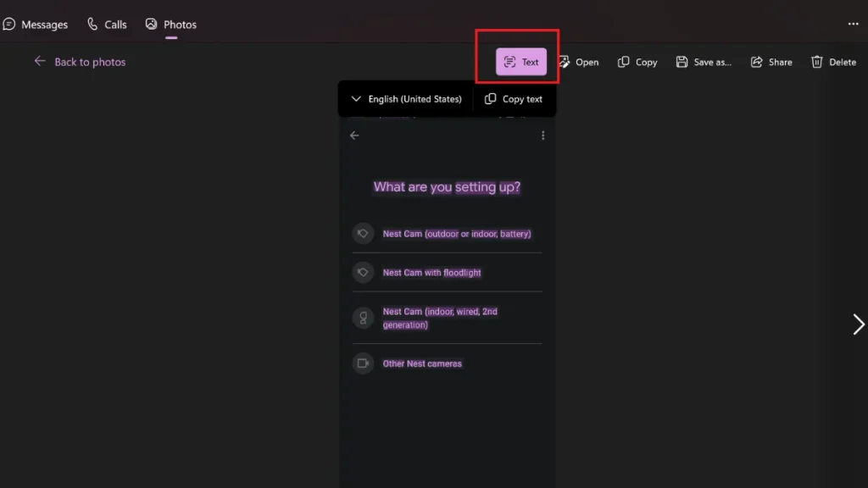Click the Copy text icon

click(x=491, y=98)
